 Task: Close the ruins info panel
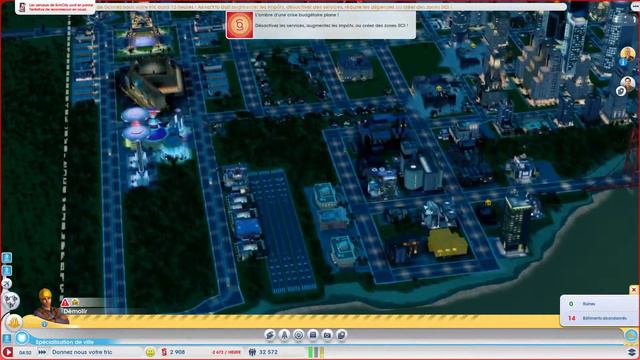633,290
